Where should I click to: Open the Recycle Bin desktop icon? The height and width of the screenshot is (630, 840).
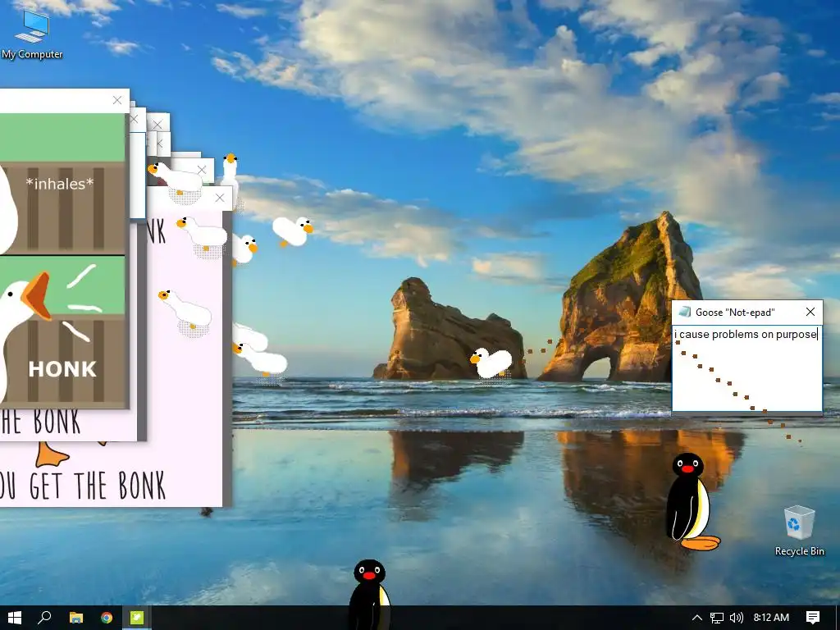point(799,531)
